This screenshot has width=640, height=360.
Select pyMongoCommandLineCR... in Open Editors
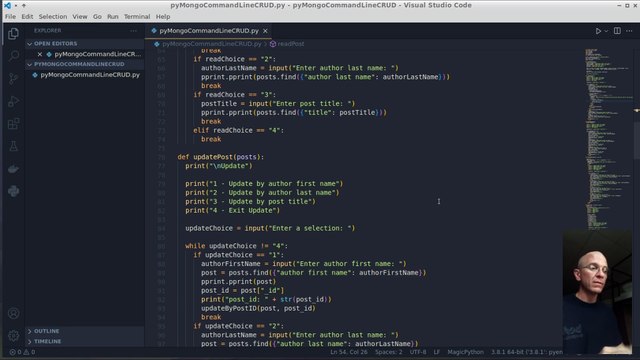[85, 54]
